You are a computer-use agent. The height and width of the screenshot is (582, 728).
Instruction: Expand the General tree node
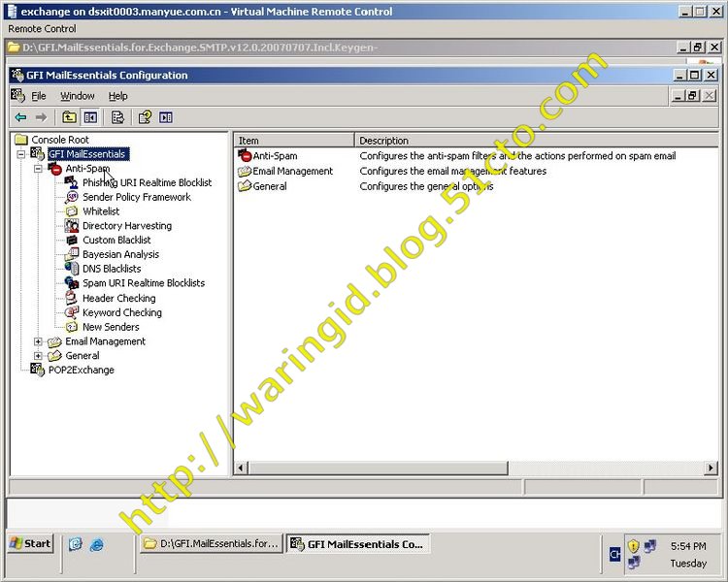(39, 356)
